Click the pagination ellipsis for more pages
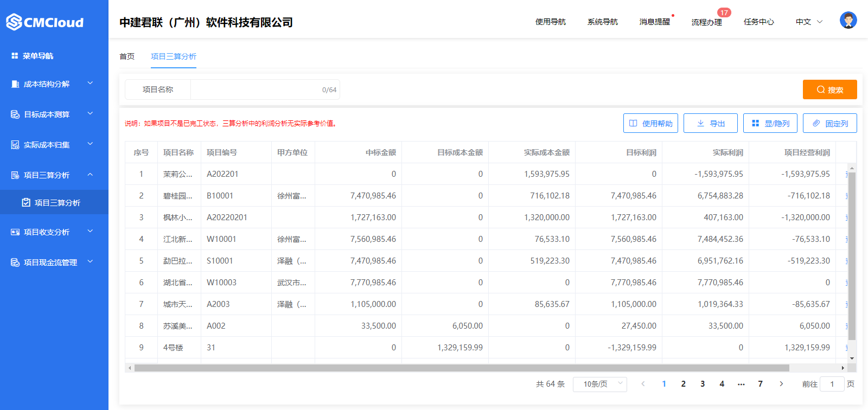Screen dimensions: 868x410 [x=741, y=384]
